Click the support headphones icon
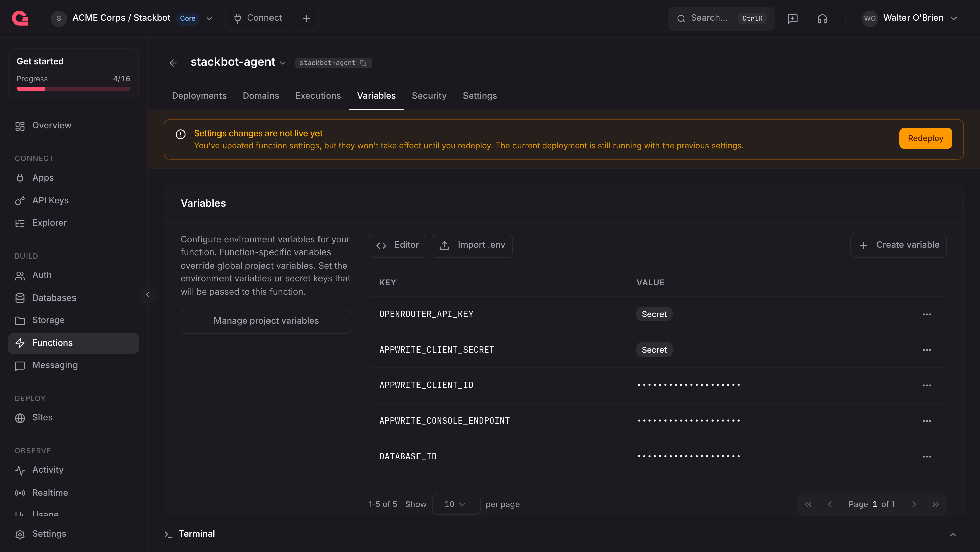The height and width of the screenshot is (552, 980). [x=822, y=19]
